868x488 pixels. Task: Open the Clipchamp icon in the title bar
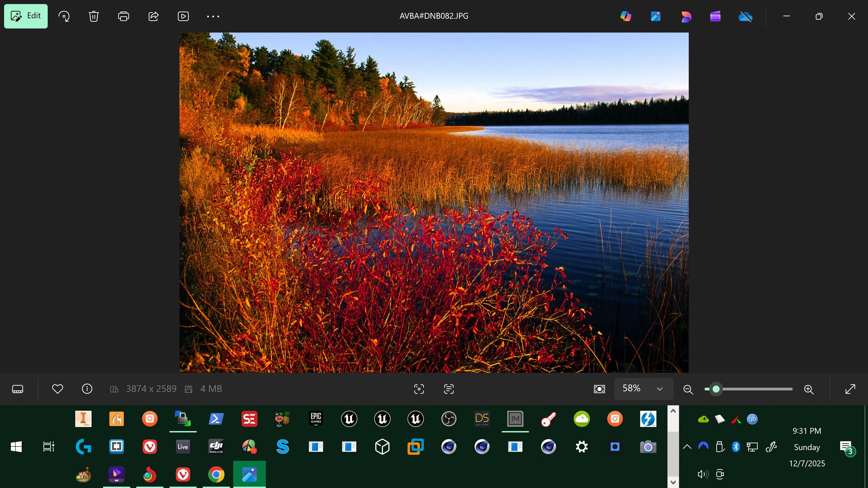click(715, 16)
